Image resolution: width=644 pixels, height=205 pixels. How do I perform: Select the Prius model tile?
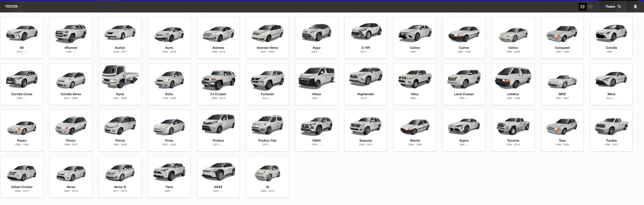click(x=169, y=131)
